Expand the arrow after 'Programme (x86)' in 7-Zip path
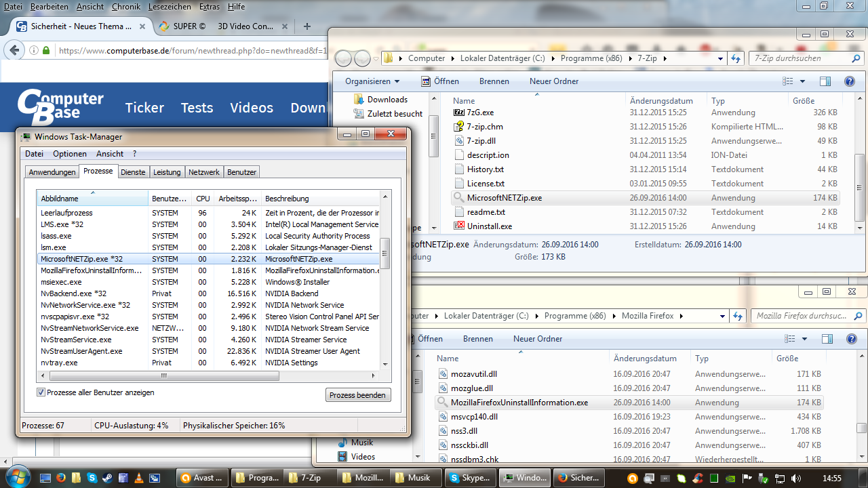 (x=631, y=58)
